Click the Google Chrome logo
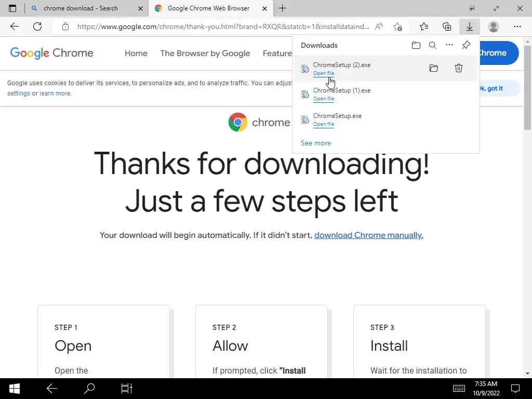The width and height of the screenshot is (532, 399). 51,54
